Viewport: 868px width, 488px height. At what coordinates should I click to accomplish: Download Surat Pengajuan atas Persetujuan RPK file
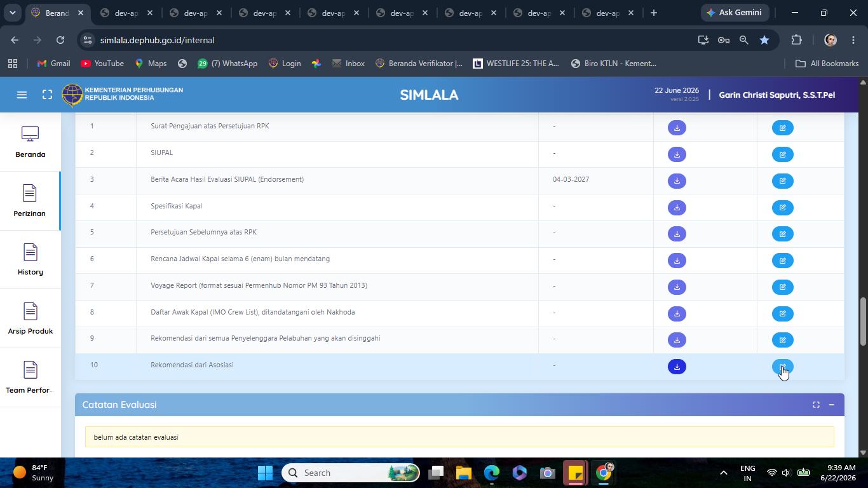point(677,128)
